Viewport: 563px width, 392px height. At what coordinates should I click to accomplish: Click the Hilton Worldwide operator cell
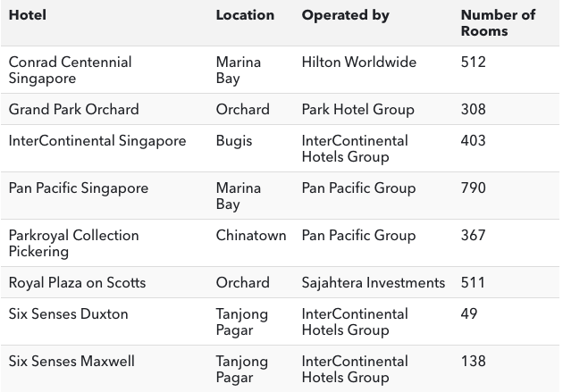click(359, 63)
